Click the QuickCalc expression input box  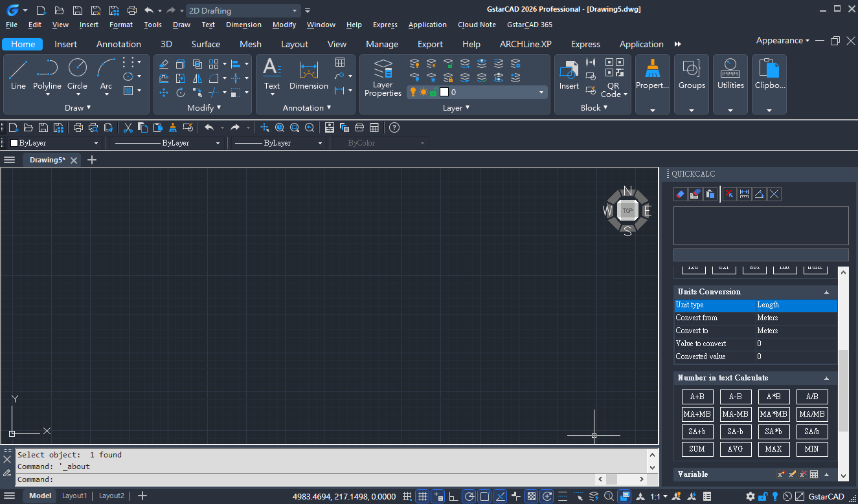761,255
